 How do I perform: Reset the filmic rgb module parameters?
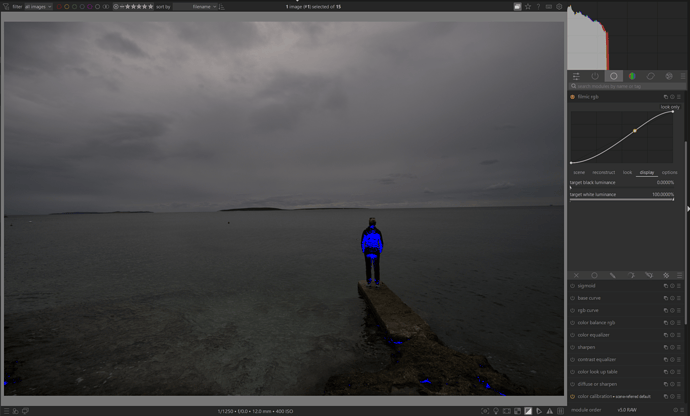(x=672, y=97)
